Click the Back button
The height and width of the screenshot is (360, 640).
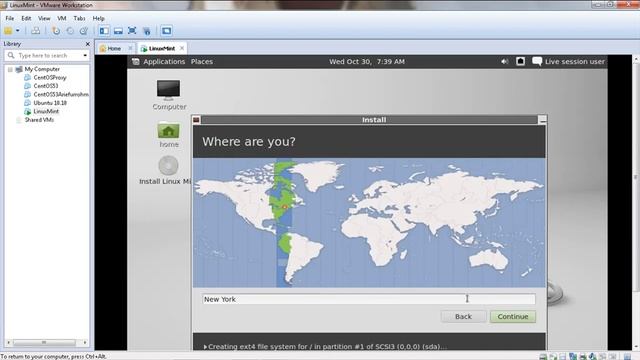pos(463,316)
